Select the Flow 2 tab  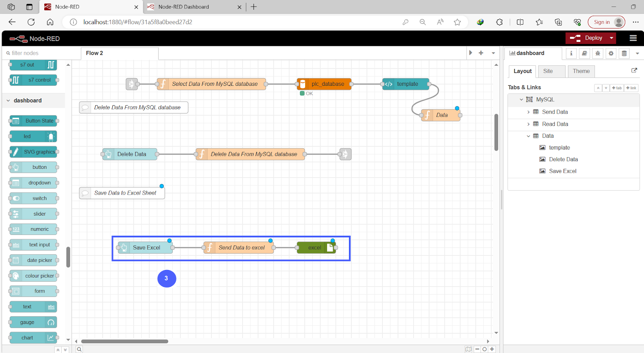[120, 53]
